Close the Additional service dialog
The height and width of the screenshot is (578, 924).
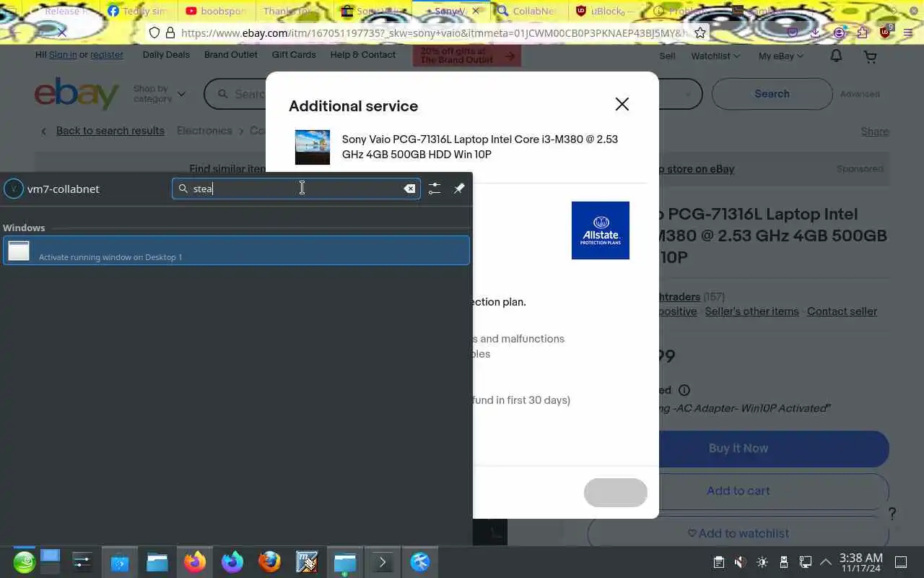622,104
